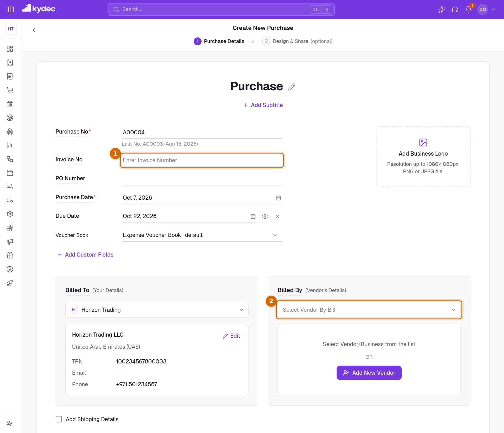Open invite user icon at sidebar bottom
This screenshot has height=433, width=504.
pos(10,424)
